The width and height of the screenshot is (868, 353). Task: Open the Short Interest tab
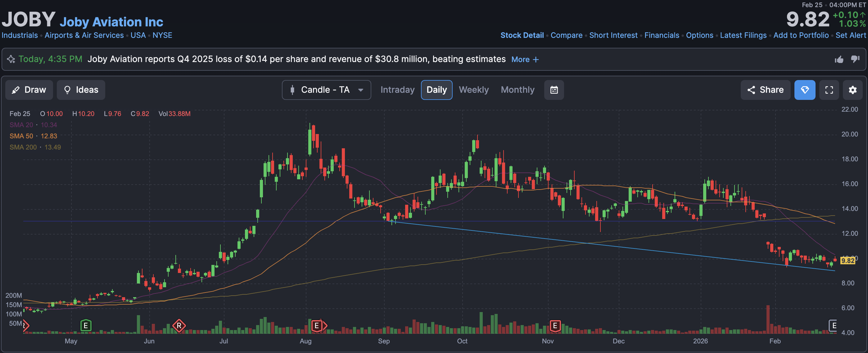tap(613, 35)
